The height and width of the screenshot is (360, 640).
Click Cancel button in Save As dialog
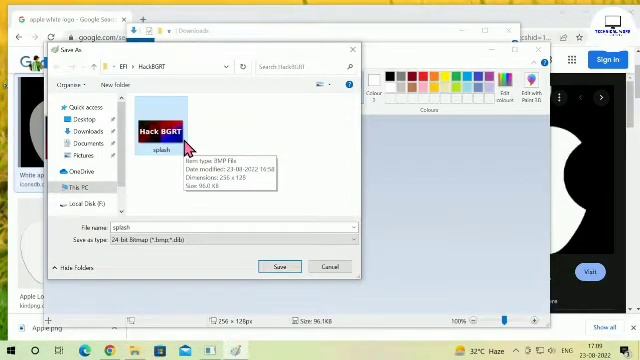click(x=330, y=267)
